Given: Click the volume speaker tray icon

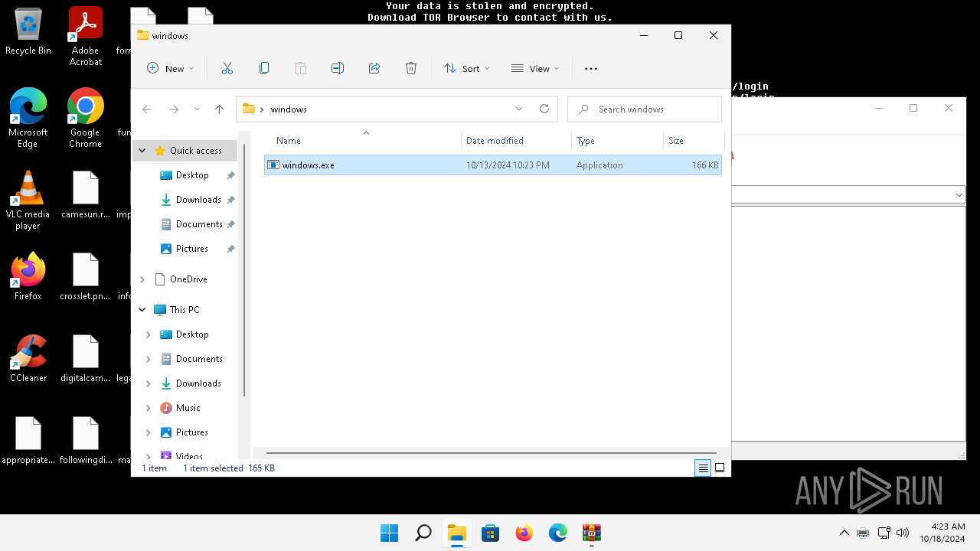Looking at the screenshot, I should [x=903, y=533].
